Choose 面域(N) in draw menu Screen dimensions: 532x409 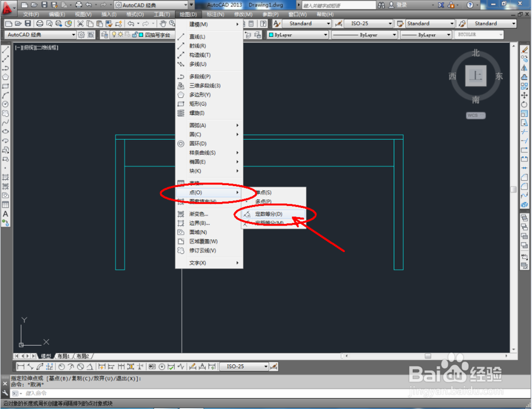209,232
